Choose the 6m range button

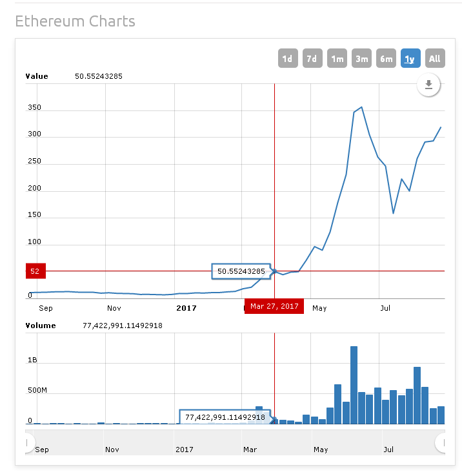point(386,58)
